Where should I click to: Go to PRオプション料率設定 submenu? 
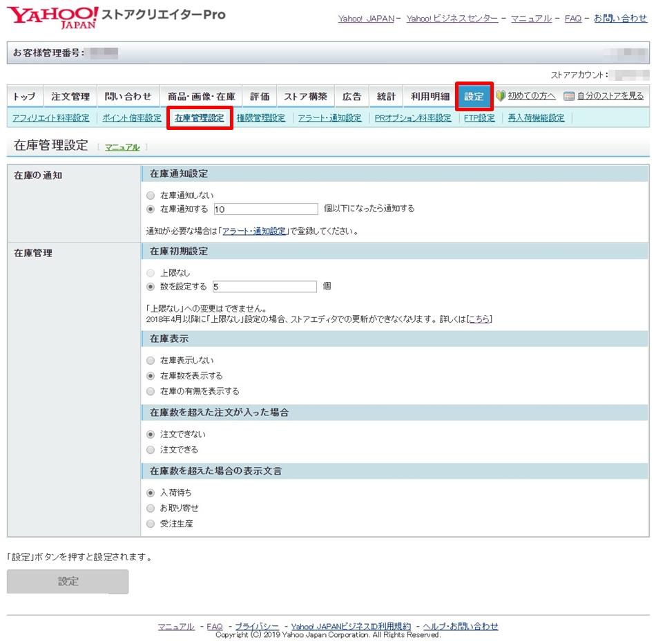[413, 118]
